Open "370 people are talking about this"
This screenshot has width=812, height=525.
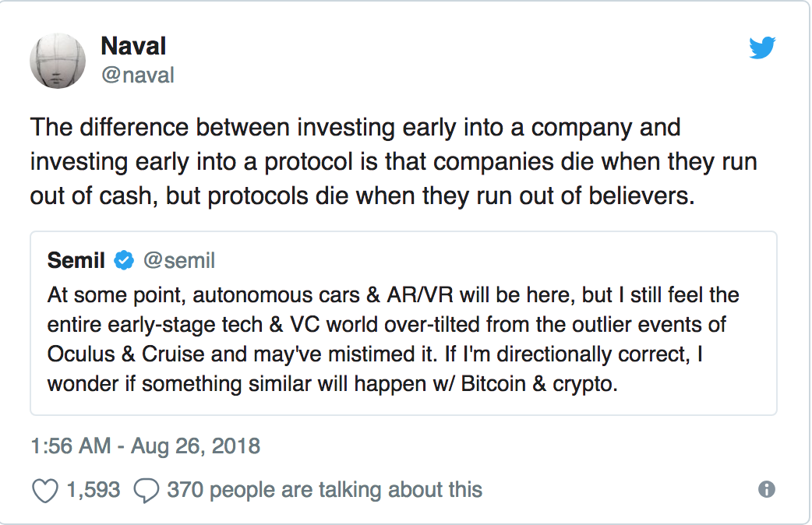[324, 490]
